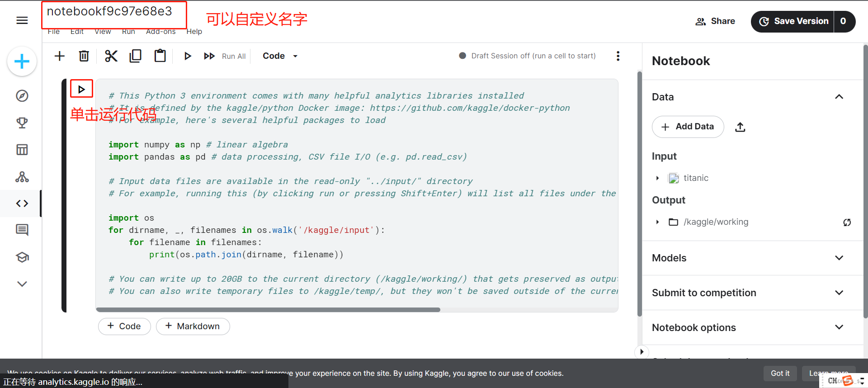Collapse the right sidebar arrow button
The image size is (868, 388).
pyautogui.click(x=642, y=352)
